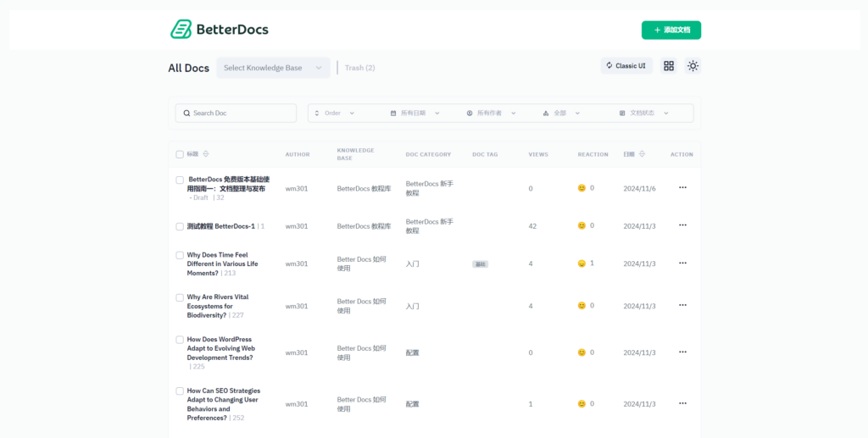Click reaction emoji in Why Are Rivers row

point(581,305)
